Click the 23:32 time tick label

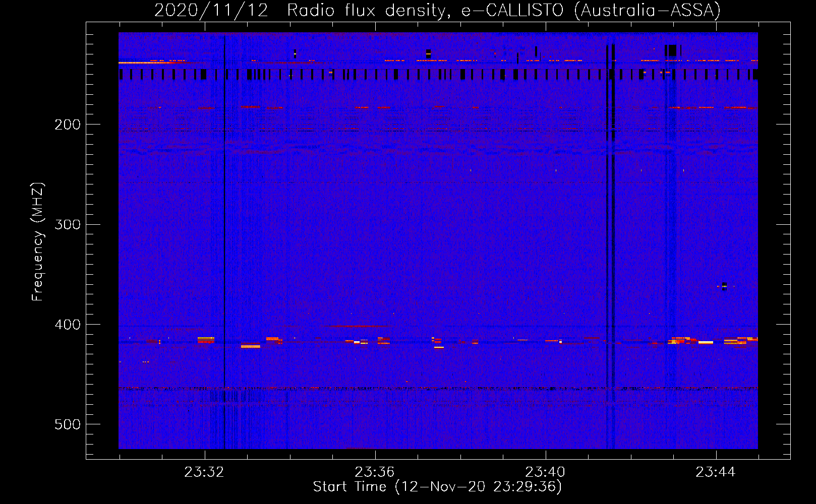(x=204, y=472)
